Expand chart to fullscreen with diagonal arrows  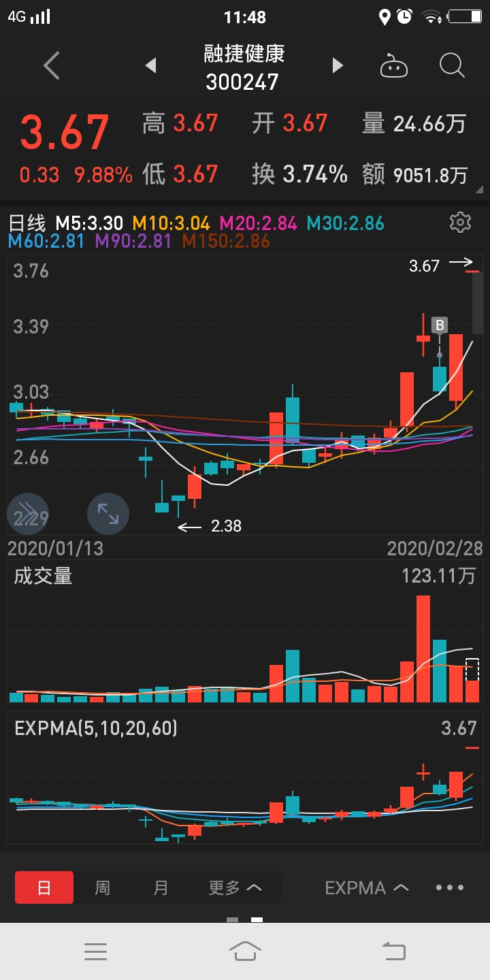pyautogui.click(x=108, y=513)
